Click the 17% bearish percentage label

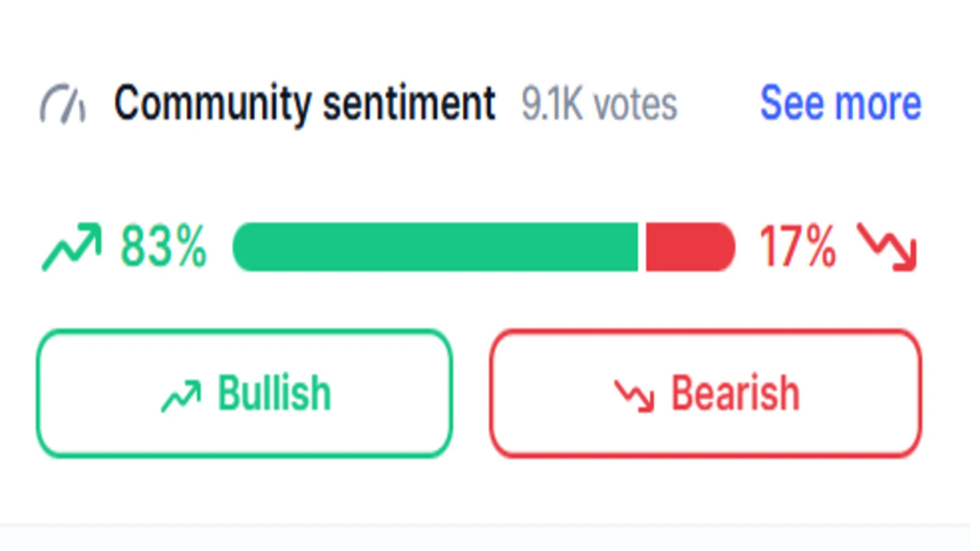[x=797, y=247]
